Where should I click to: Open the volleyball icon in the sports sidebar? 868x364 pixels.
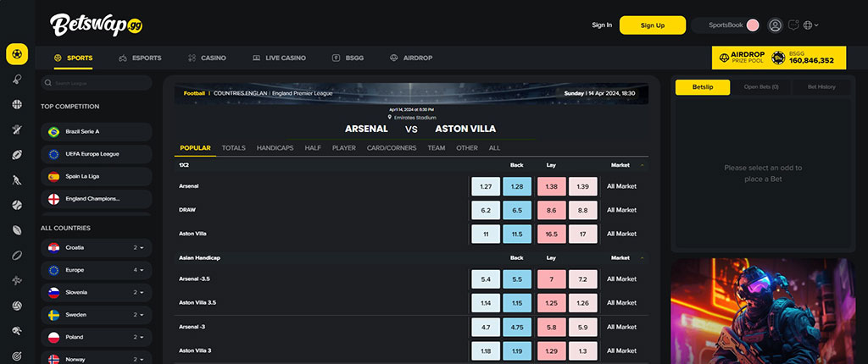click(x=17, y=306)
